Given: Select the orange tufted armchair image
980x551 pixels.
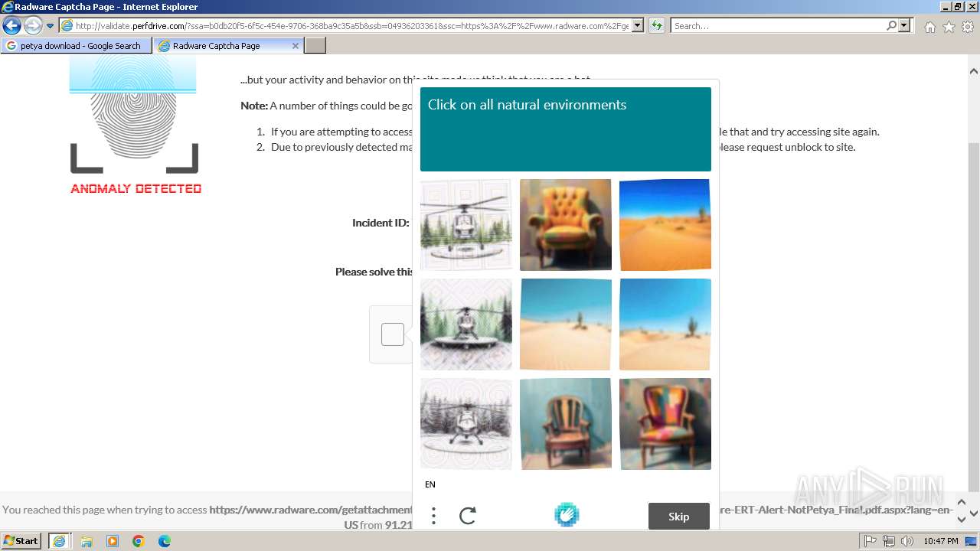Looking at the screenshot, I should click(x=566, y=225).
